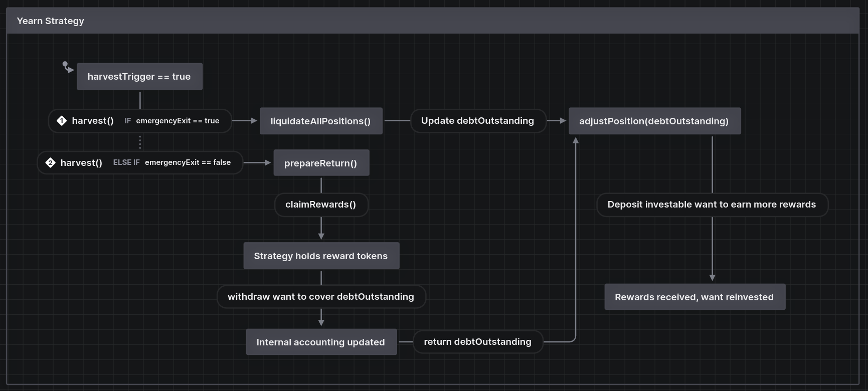Viewport: 868px width, 391px height.
Task: Click the second harvest() event text
Action: click(81, 163)
